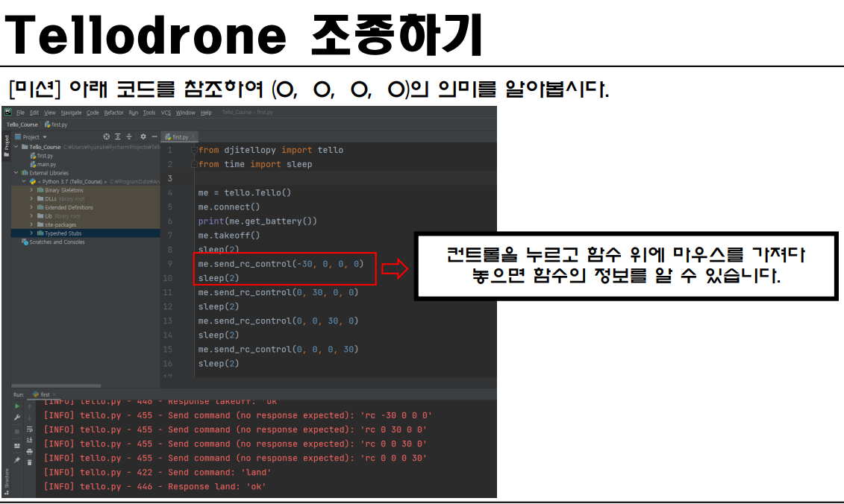The height and width of the screenshot is (504, 844).
Task: Click line number 11 in the gutter
Action: pyautogui.click(x=168, y=292)
